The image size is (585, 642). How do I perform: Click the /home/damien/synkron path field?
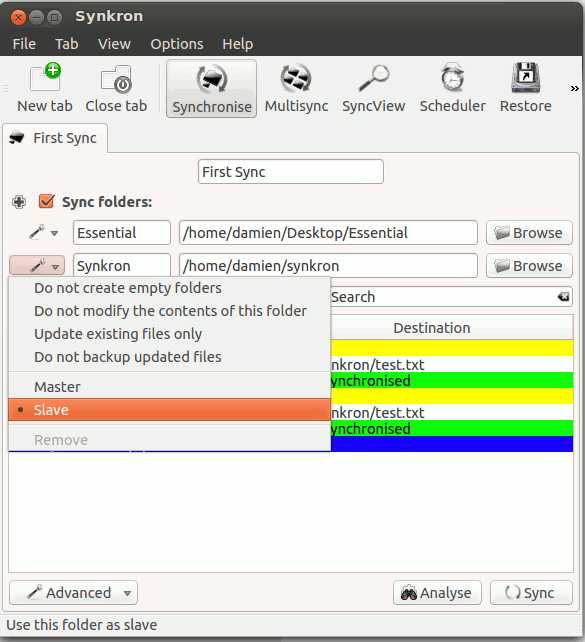click(x=328, y=265)
